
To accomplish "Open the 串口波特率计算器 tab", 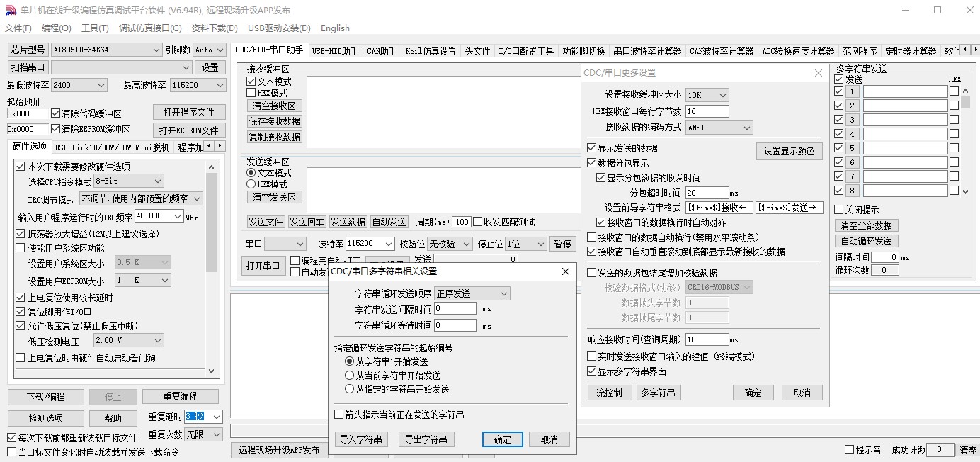I will point(647,51).
